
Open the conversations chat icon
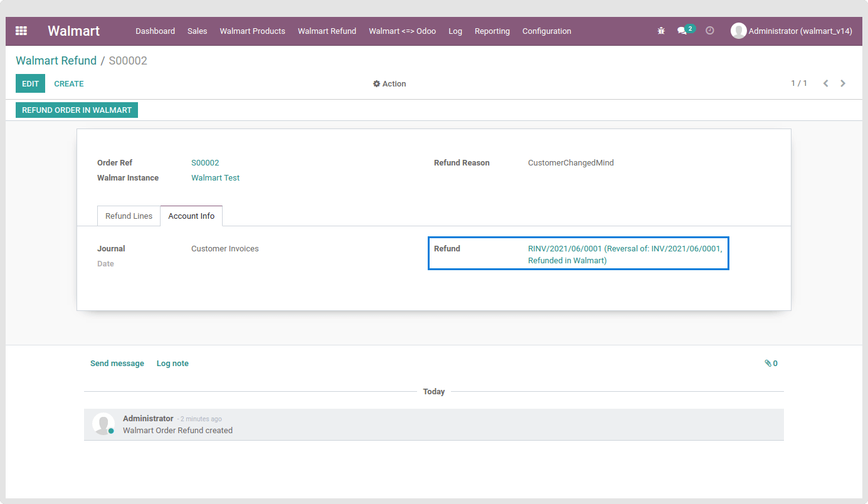point(682,31)
